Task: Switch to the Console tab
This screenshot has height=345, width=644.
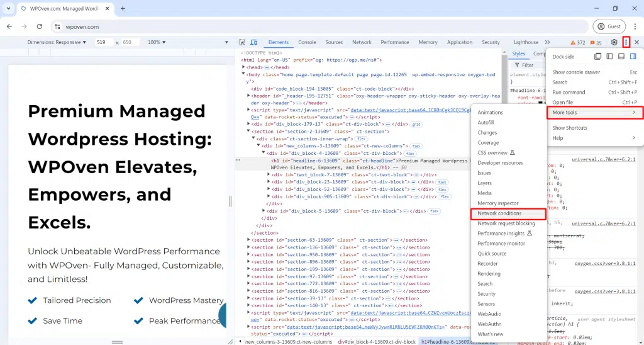Action: [x=307, y=42]
